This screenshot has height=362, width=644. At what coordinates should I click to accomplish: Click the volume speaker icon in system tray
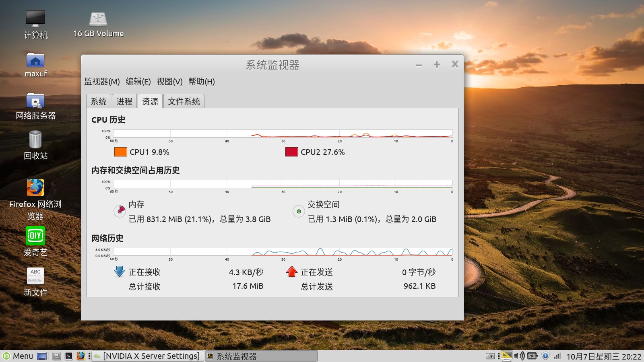520,356
